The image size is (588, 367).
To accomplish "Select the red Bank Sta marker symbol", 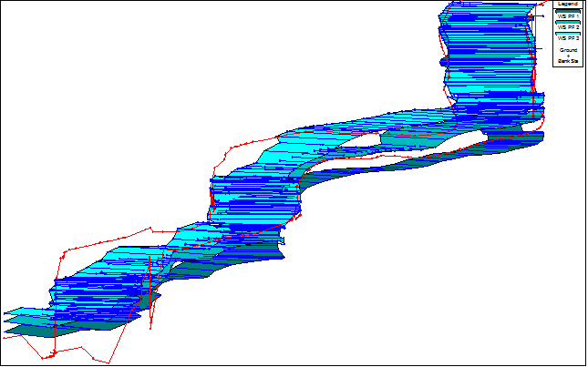I will point(567,56).
